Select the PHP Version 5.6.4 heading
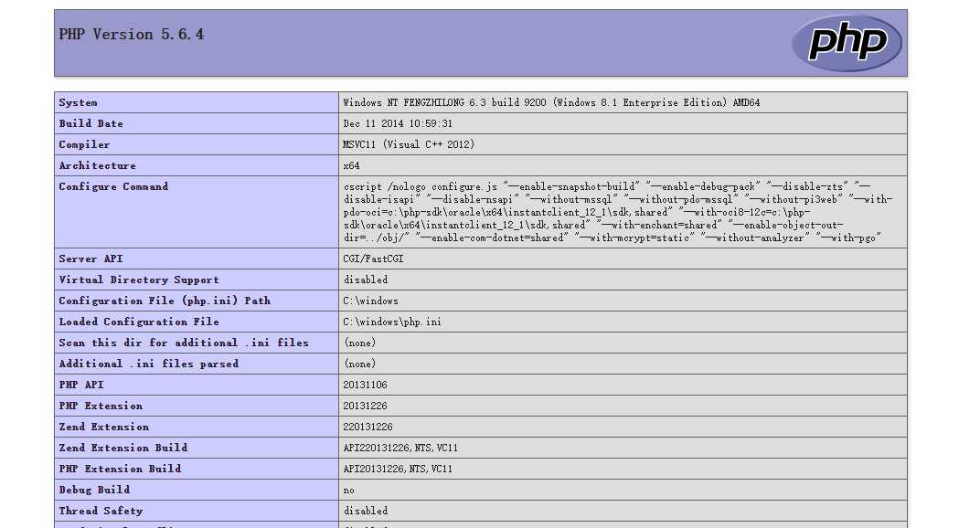This screenshot has height=528, width=980. coord(132,35)
